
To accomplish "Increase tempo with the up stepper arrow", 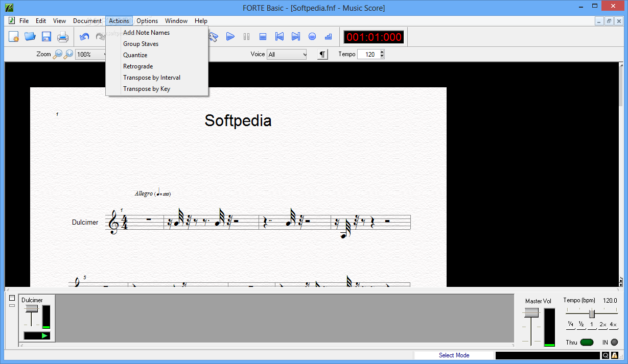I will click(382, 52).
